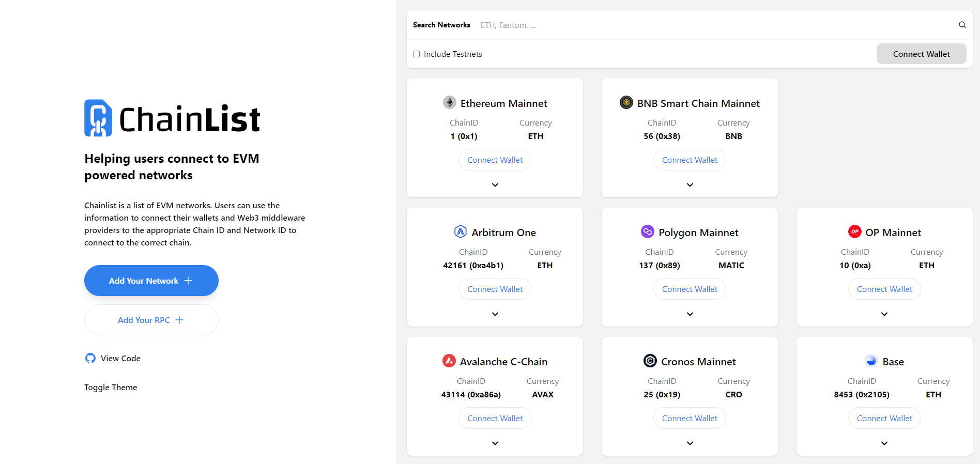Expand the Ethereum Mainnet card details

pyautogui.click(x=495, y=185)
